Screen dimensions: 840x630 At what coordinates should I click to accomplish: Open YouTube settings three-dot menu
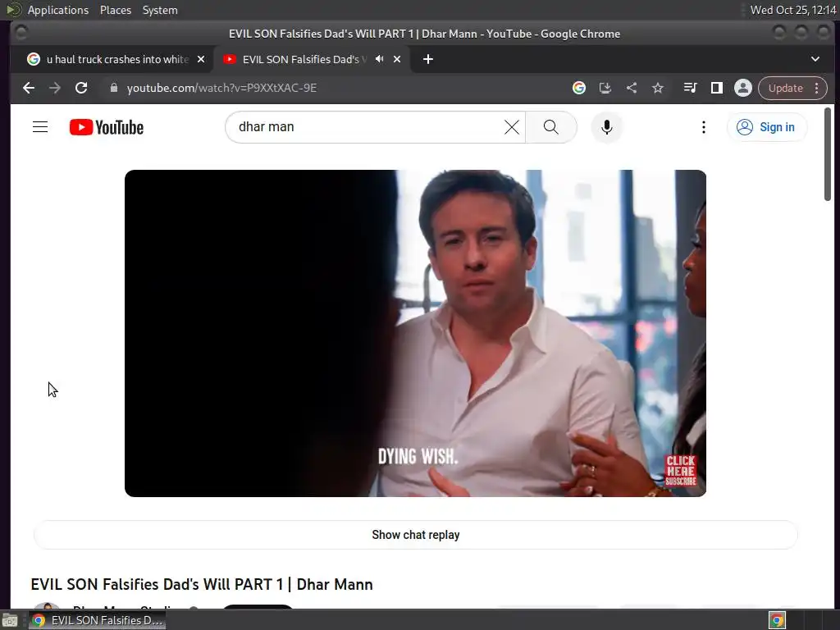(703, 127)
